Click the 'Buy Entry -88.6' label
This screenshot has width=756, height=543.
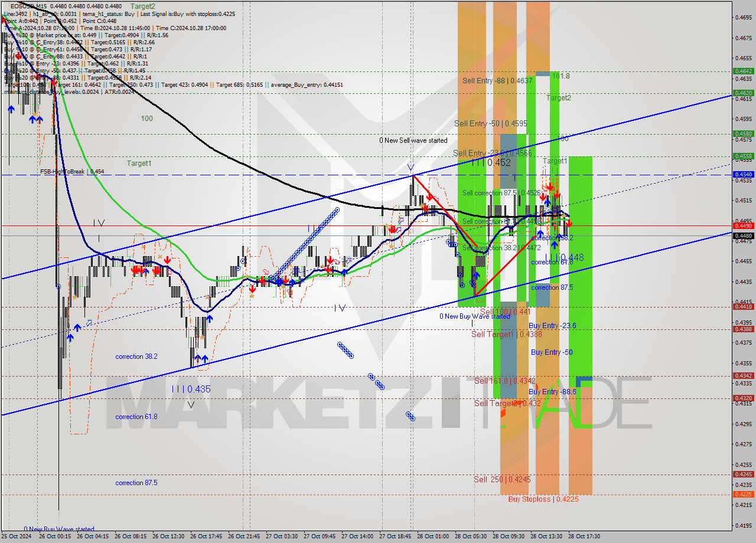552,392
